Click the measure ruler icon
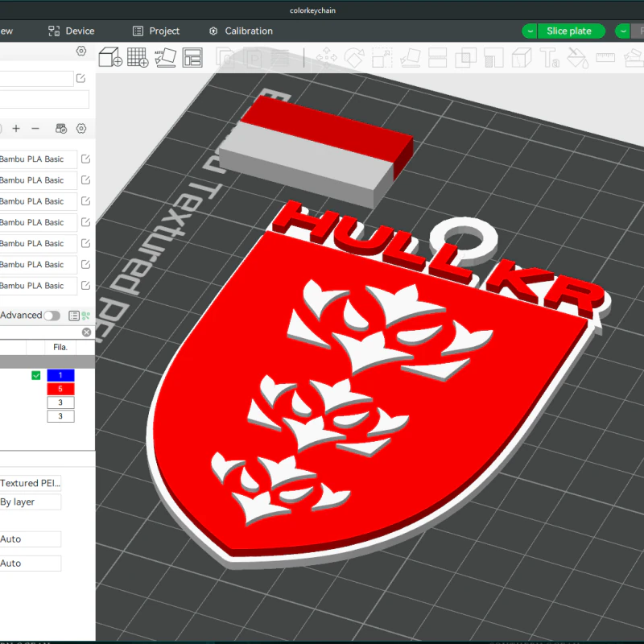The width and height of the screenshot is (644, 644). [x=605, y=58]
